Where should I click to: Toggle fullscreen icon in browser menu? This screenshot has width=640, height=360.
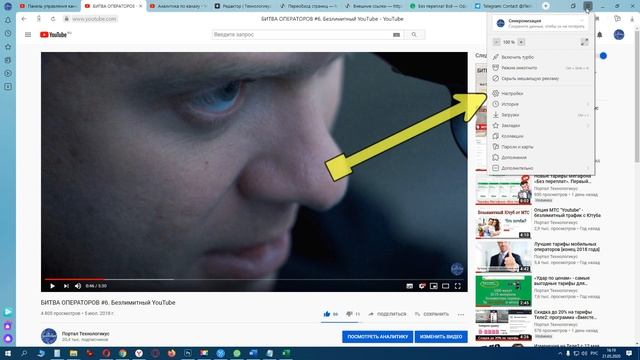584,42
